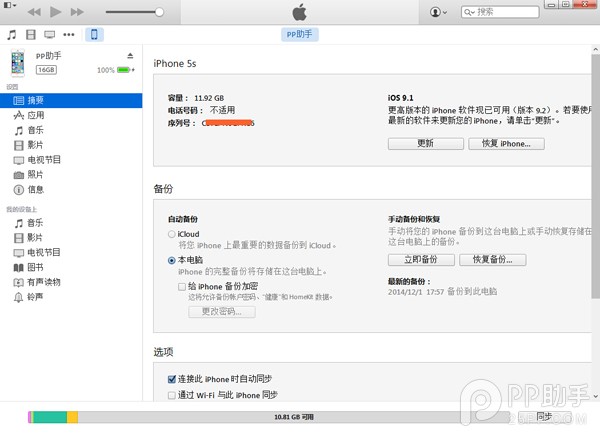Uncheck 连接此 iPhone 时自动同步
Viewport: 600px width, 433px height.
171,379
